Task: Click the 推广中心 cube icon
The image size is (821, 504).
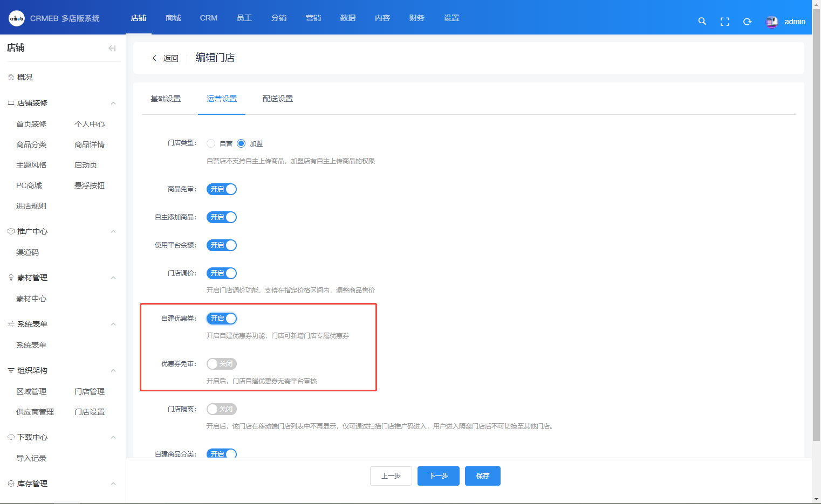Action: tap(11, 231)
